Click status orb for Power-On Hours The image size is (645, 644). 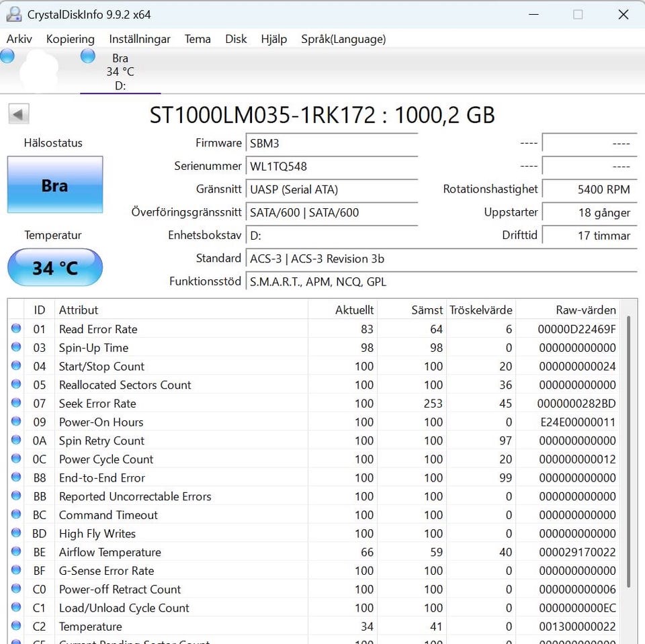(16, 421)
